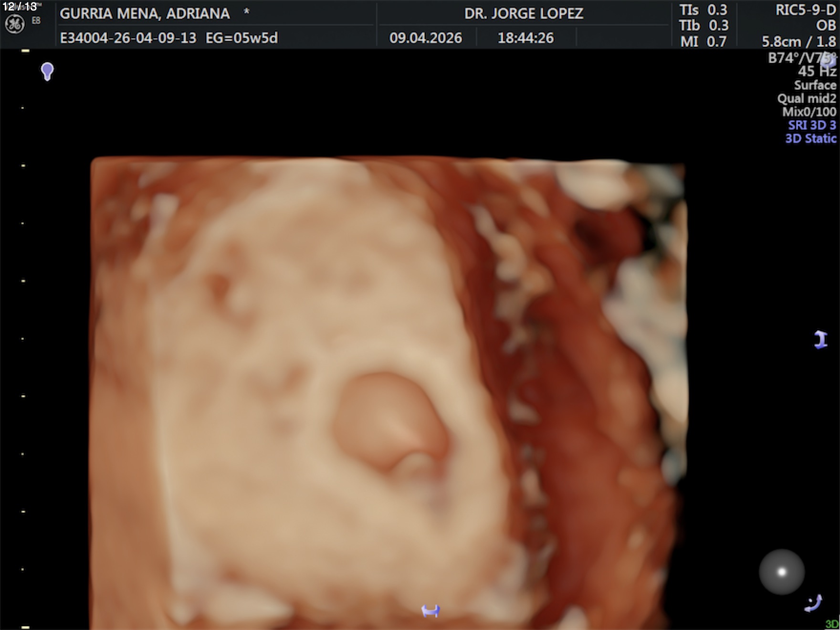Click the SRI 3D 3 setting
Image resolution: width=840 pixels, height=630 pixels.
[x=812, y=126]
